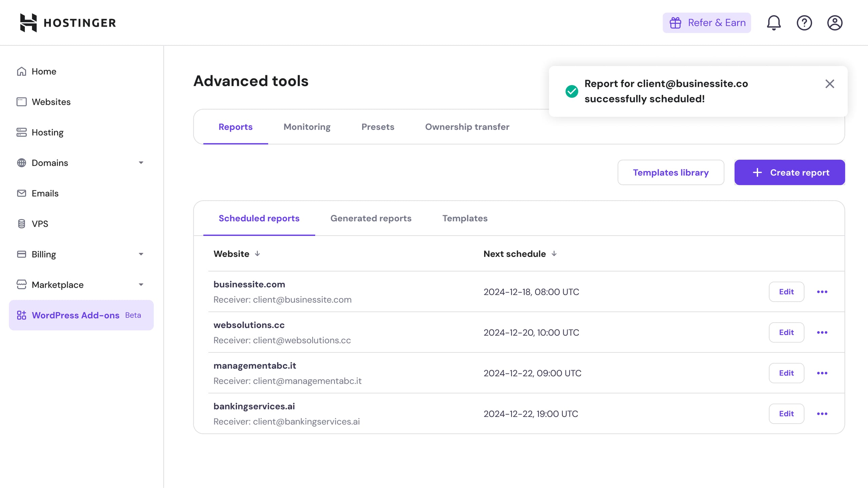868x488 pixels.
Task: Open the user profile account icon
Action: click(835, 23)
